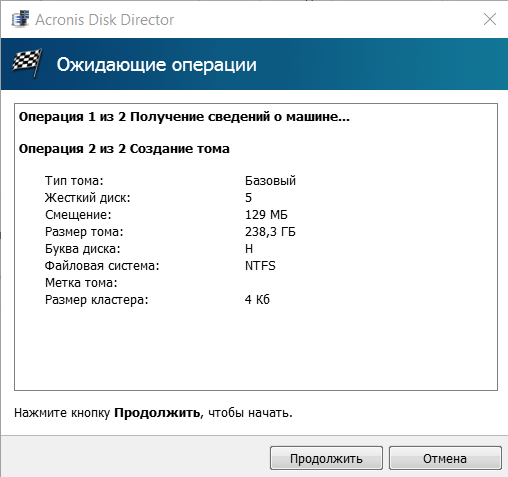Click the 'Жесткий диск:' label
This screenshot has height=477, width=508.
(x=88, y=198)
